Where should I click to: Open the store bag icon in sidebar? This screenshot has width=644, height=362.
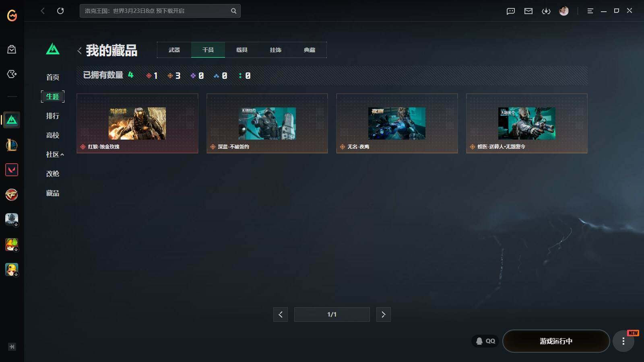point(12,49)
